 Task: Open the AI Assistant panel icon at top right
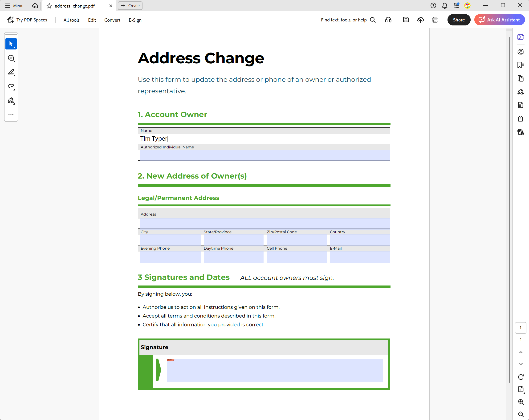[521, 37]
